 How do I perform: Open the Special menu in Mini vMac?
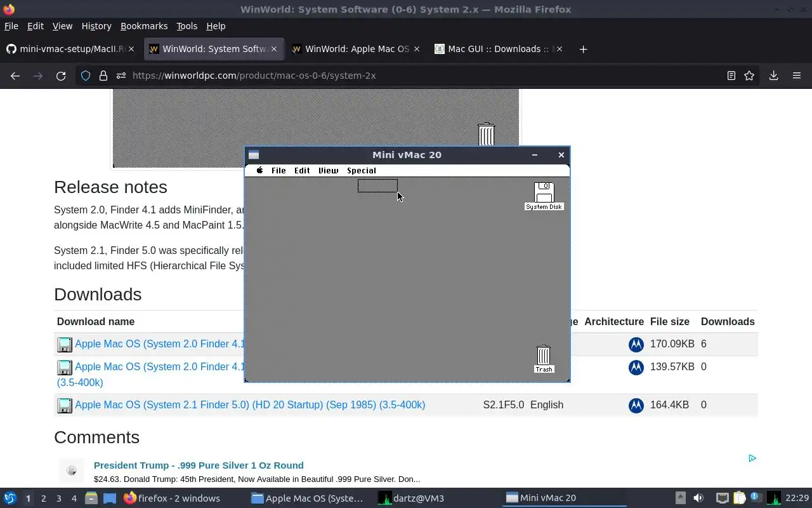pos(362,170)
